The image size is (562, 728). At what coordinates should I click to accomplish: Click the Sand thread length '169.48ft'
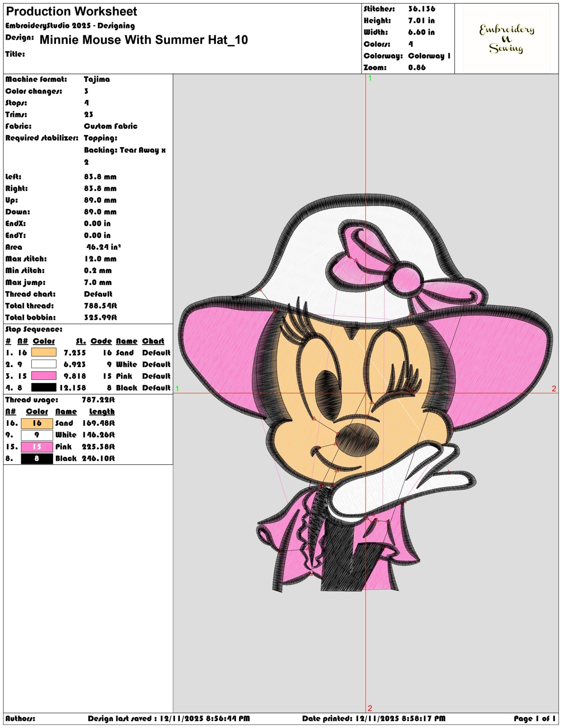(98, 423)
